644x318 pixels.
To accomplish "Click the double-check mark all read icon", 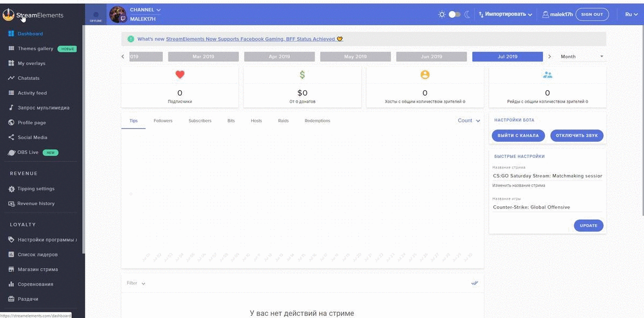I will click(x=474, y=283).
